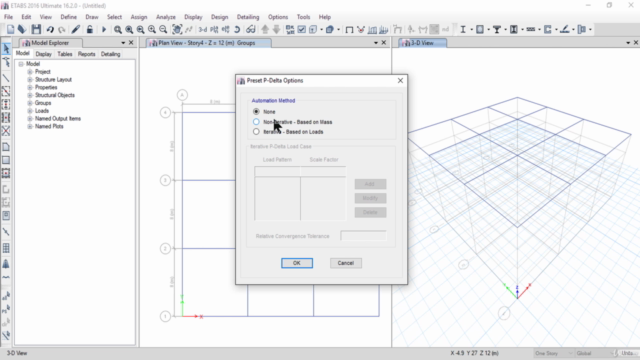This screenshot has height=360, width=640.
Task: Switch to the Tables tab in Model Explorer
Action: tap(64, 54)
